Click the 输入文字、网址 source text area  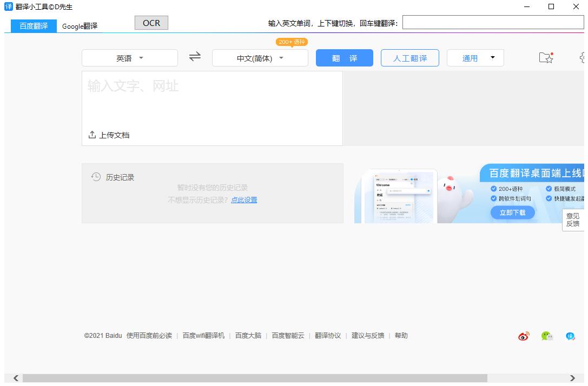click(212, 108)
